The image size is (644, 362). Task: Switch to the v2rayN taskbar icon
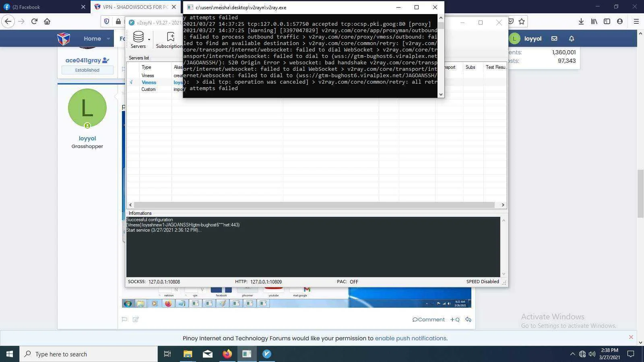point(266,354)
